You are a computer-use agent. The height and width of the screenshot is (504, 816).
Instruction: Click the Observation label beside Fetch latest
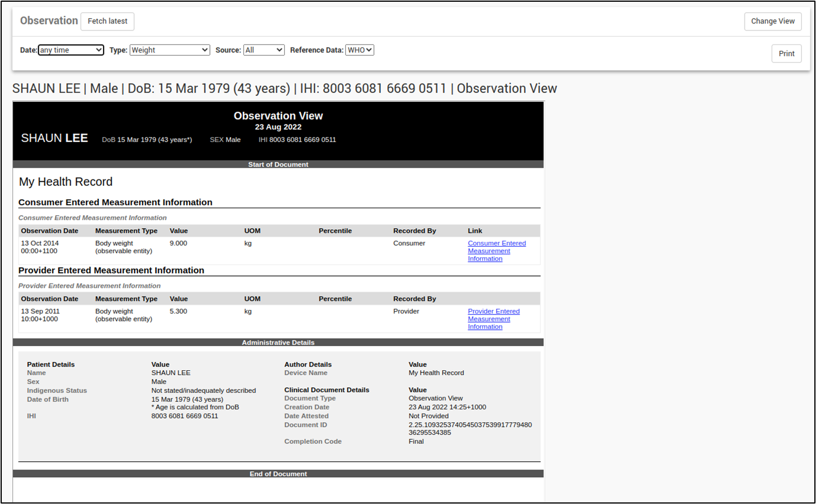pyautogui.click(x=49, y=20)
